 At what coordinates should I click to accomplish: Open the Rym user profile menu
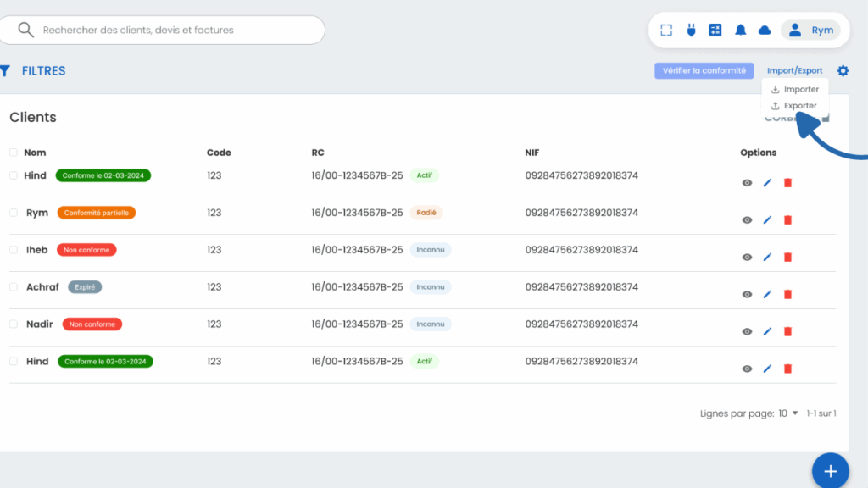[x=810, y=30]
